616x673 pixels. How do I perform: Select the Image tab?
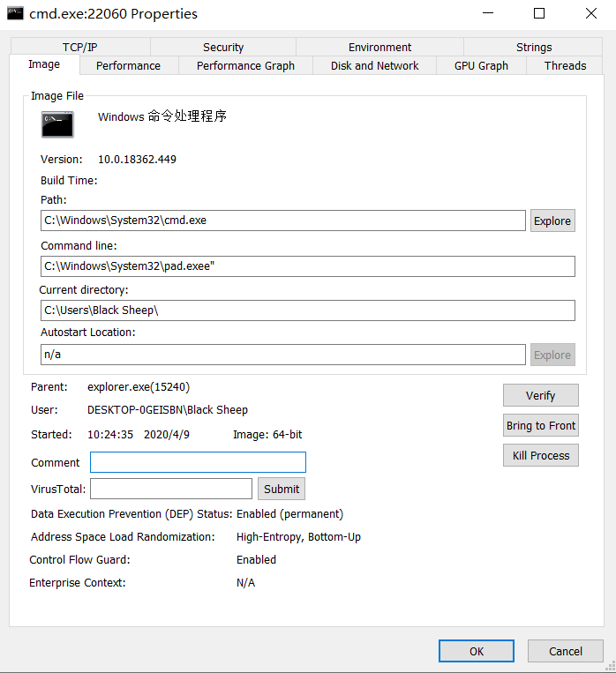[44, 64]
